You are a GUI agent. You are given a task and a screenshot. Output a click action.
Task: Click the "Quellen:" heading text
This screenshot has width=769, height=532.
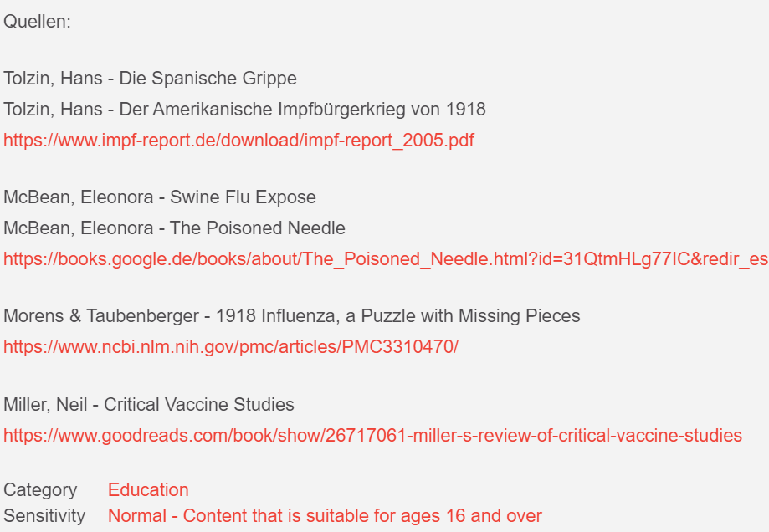point(38,23)
